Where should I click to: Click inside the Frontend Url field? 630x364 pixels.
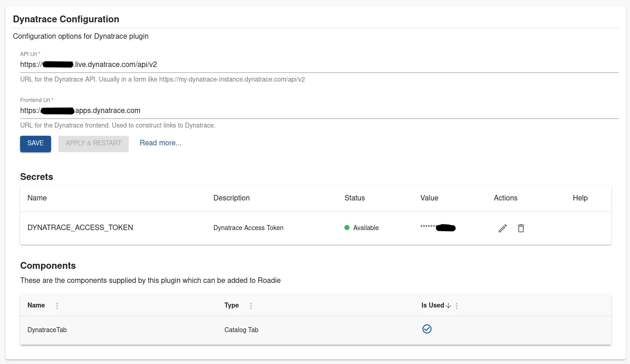(x=182, y=110)
